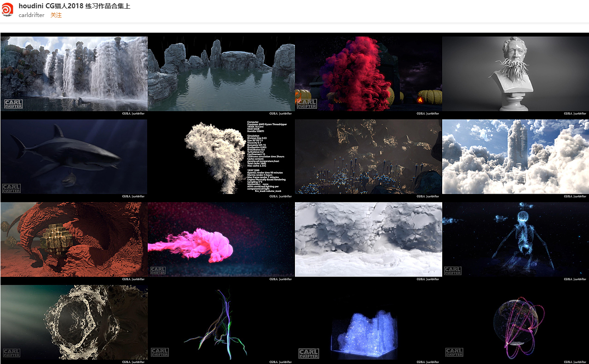589x364 pixels.
Task: Open the abstract white ring formation render
Action: [74, 322]
